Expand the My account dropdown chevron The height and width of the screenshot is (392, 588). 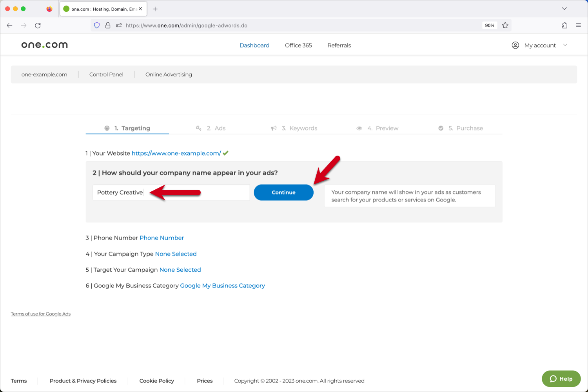tap(565, 45)
